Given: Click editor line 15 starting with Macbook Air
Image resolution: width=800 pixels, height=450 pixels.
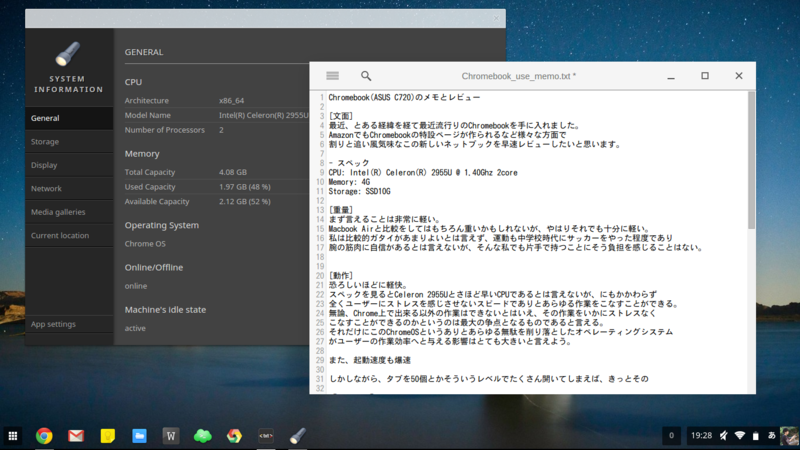Looking at the screenshot, I should [489, 229].
